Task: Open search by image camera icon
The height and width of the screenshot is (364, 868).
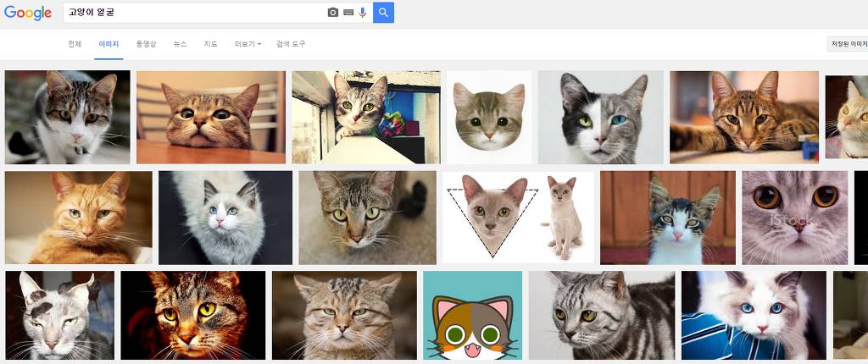Action: point(333,13)
